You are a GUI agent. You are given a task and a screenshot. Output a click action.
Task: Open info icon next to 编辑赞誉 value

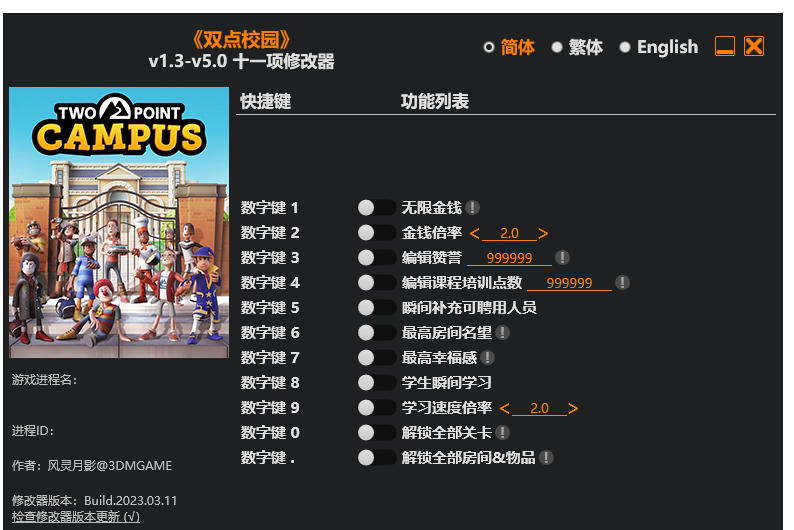click(x=562, y=258)
